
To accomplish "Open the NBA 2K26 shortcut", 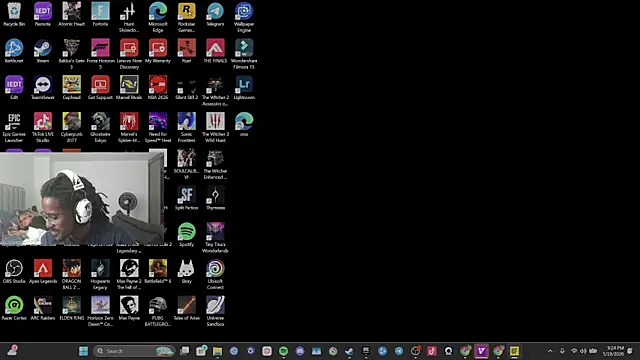I will [158, 88].
